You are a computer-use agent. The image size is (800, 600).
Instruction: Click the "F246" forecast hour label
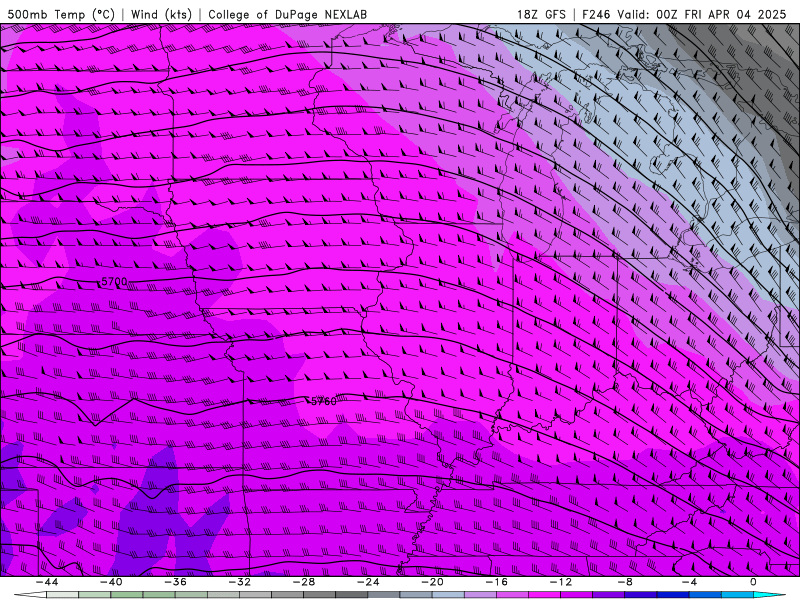tap(597, 14)
